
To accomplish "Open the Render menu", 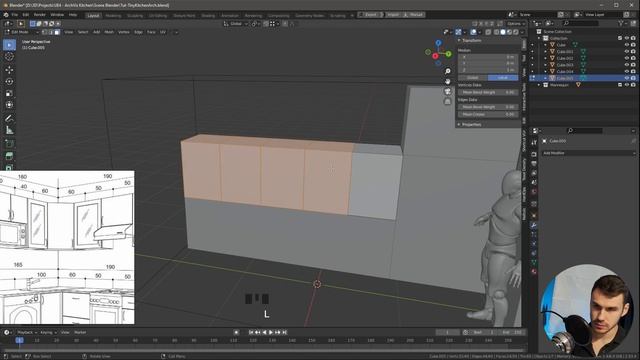I will coord(40,15).
